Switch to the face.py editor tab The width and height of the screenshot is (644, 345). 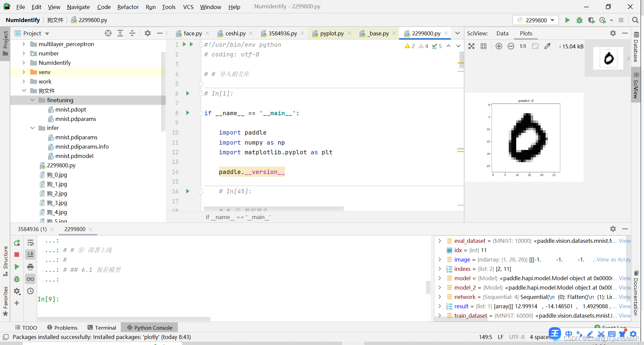pyautogui.click(x=192, y=33)
